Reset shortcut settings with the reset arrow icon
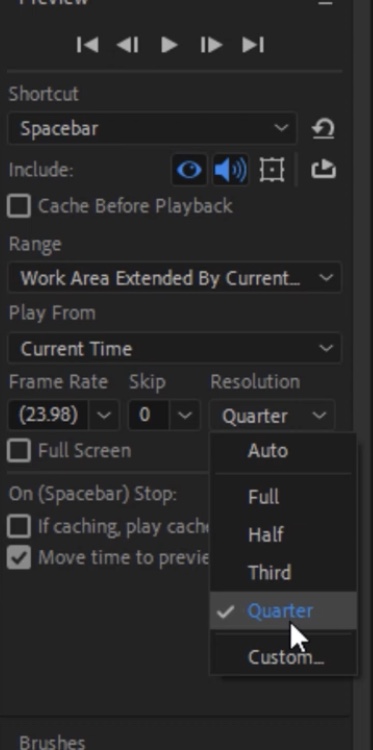Viewport: 373px width, 750px height. click(323, 128)
